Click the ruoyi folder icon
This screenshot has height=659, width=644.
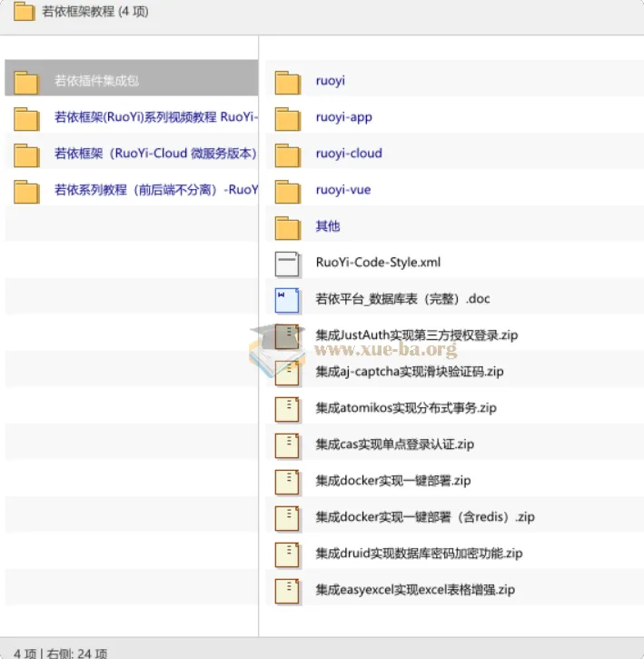point(288,83)
